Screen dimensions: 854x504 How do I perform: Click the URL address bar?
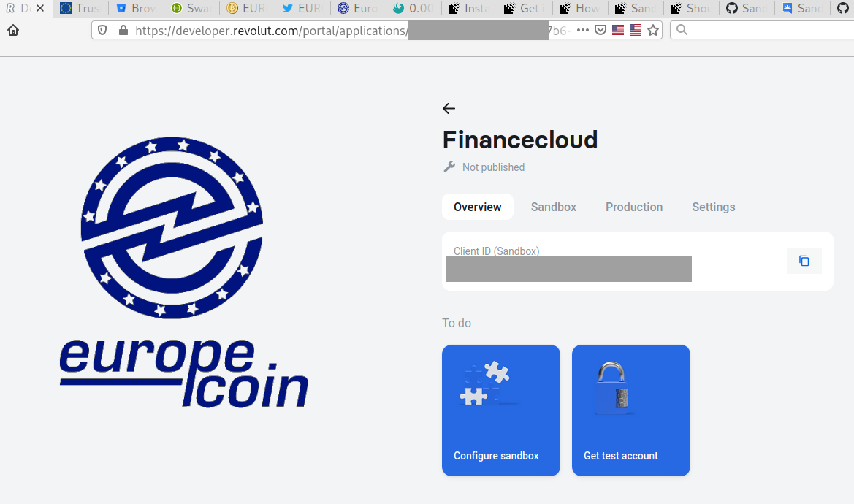pos(348,31)
